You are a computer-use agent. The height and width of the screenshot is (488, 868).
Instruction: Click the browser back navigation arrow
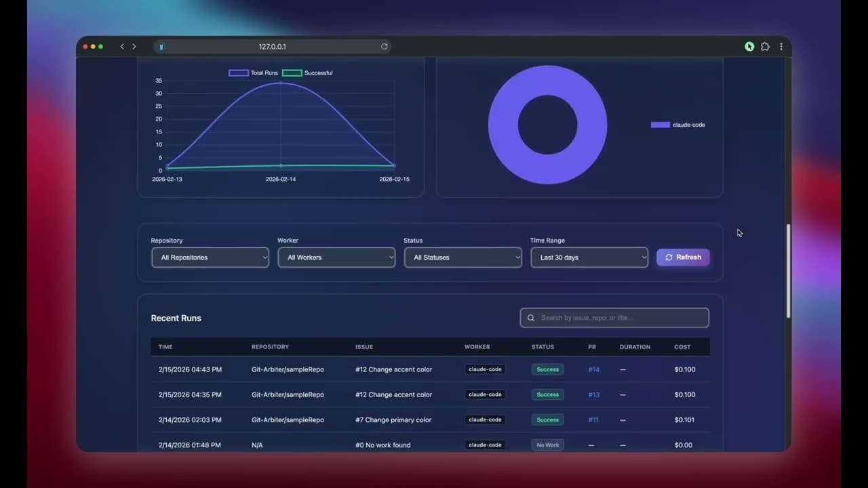122,47
